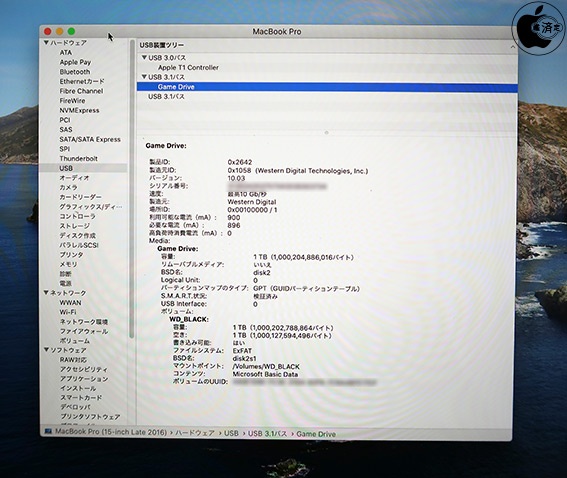
Task: Click the green zoom window button
Action: click(71, 31)
